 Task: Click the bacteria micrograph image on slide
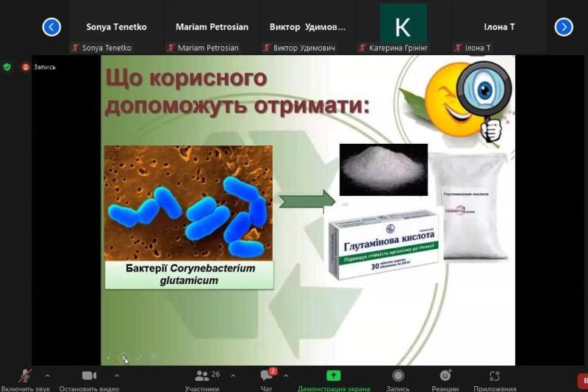point(189,203)
